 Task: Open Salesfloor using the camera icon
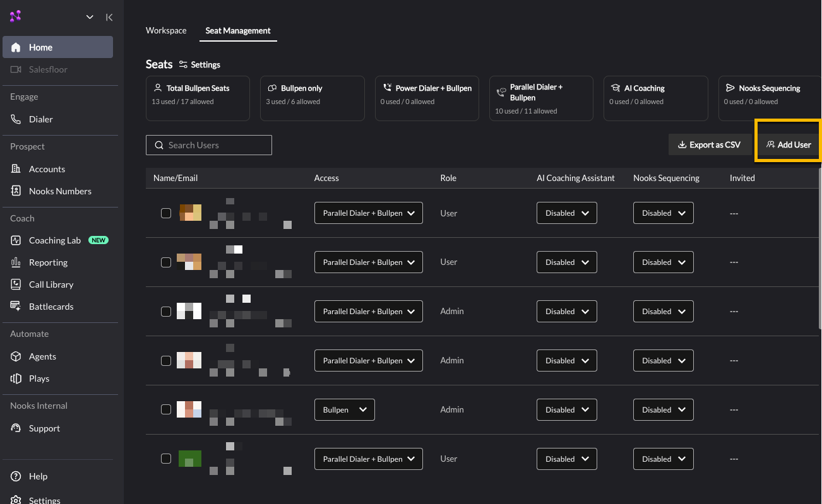coord(16,69)
